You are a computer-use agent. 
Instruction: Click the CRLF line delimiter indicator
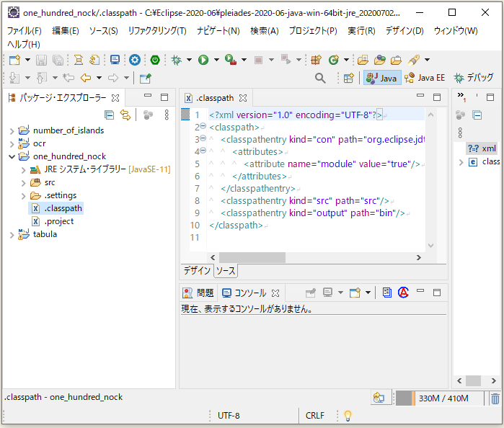coord(314,416)
